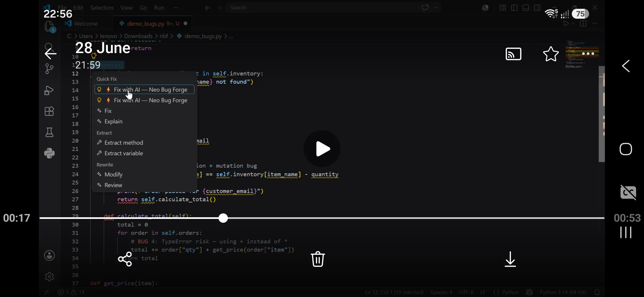Open notifications bell in status bar

[x=597, y=292]
